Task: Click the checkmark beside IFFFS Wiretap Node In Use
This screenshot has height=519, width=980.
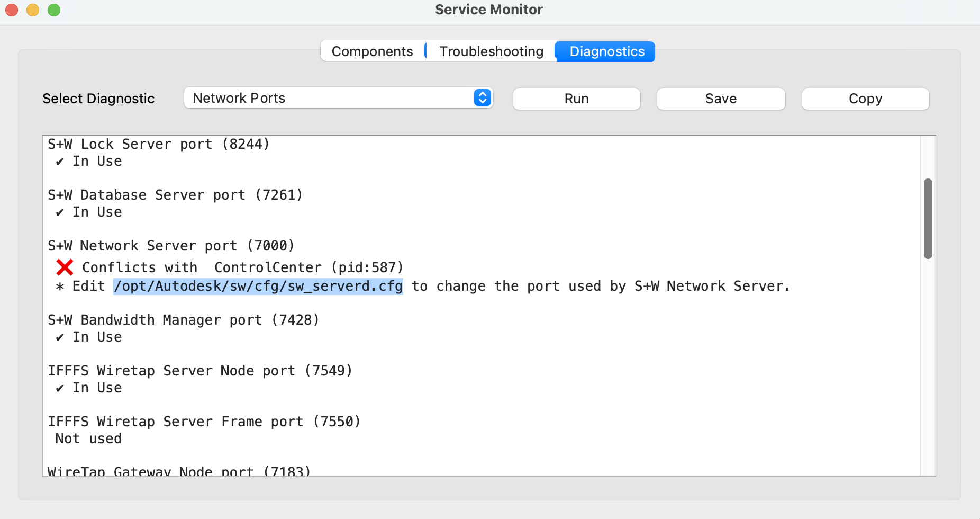Action: [59, 388]
